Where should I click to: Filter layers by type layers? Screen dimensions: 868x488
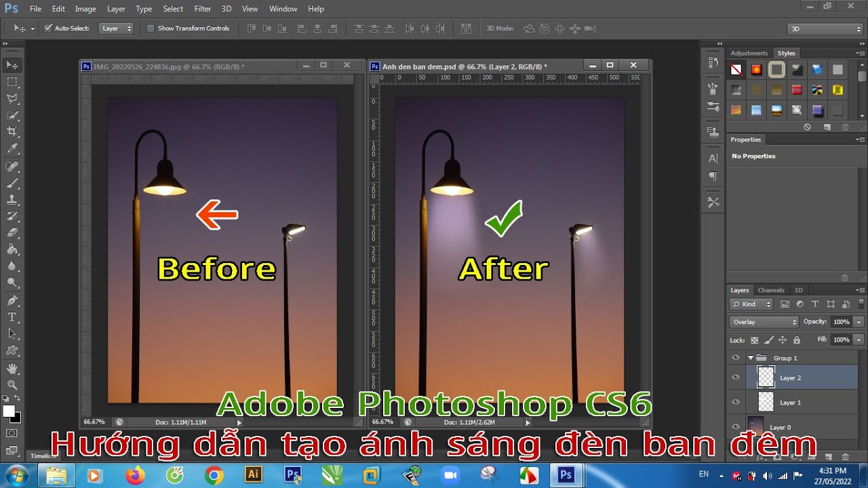(x=815, y=304)
